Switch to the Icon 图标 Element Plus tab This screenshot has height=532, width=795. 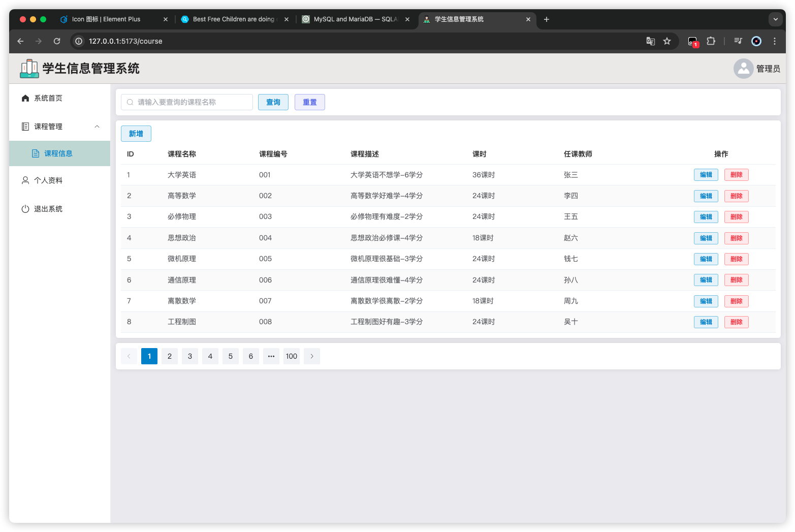tap(114, 19)
